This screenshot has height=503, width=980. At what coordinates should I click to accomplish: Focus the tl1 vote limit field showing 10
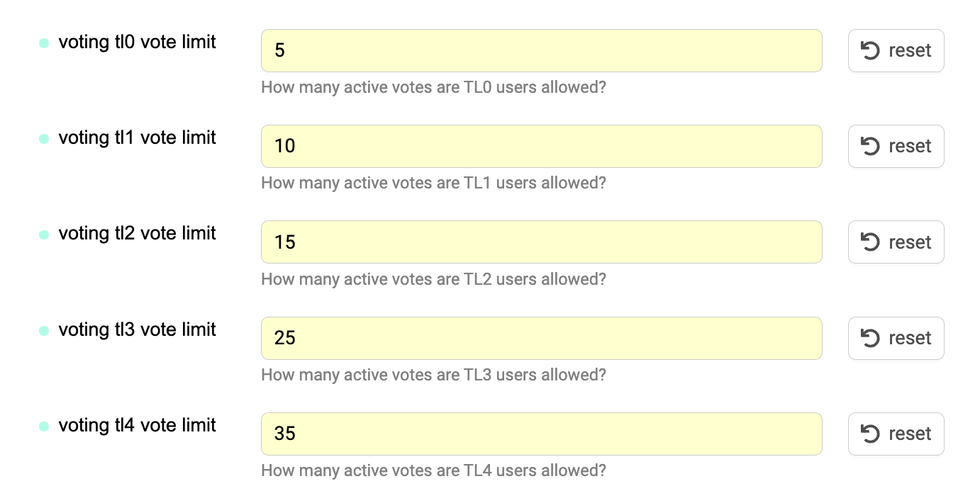(542, 146)
